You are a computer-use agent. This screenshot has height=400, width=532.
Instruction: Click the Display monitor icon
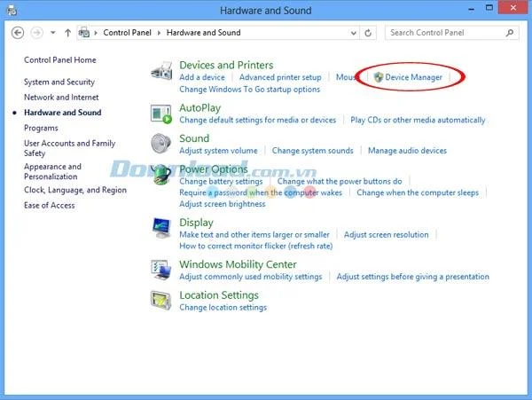[x=161, y=228]
